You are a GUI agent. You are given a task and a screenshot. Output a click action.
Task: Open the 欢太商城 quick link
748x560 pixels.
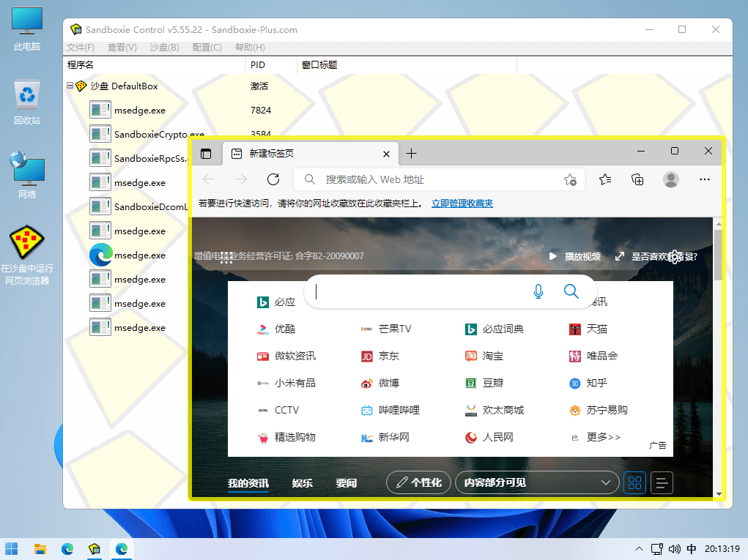(x=495, y=411)
